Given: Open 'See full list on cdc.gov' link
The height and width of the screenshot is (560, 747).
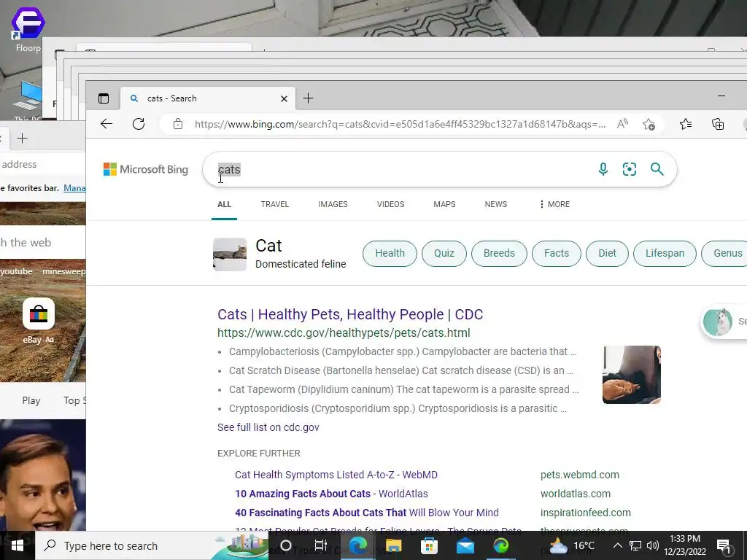Looking at the screenshot, I should pyautogui.click(x=268, y=427).
